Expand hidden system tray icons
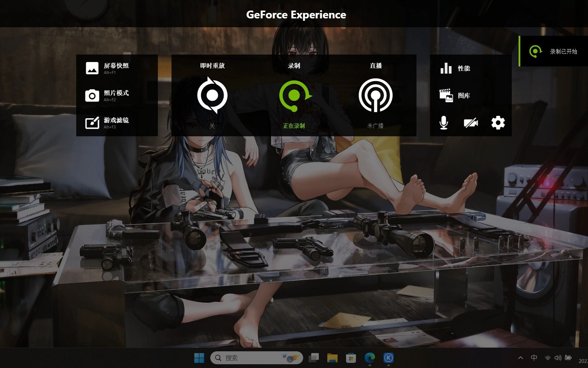 (x=521, y=358)
